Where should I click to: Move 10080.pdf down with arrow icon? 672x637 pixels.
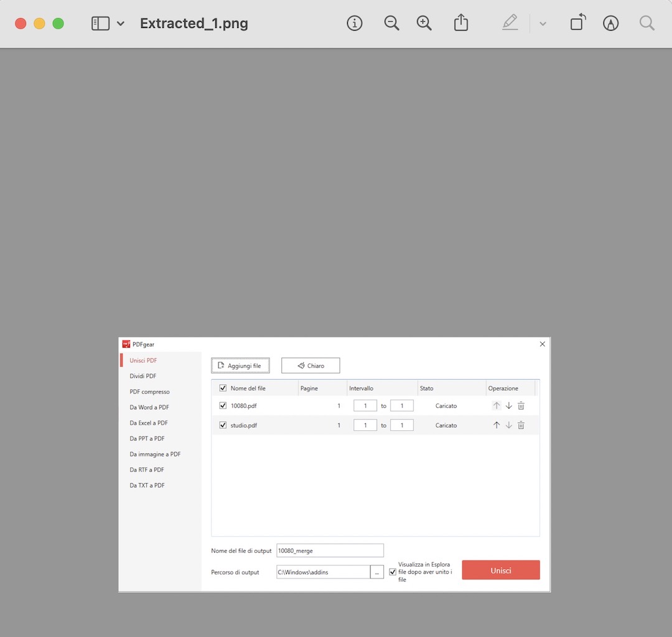508,406
